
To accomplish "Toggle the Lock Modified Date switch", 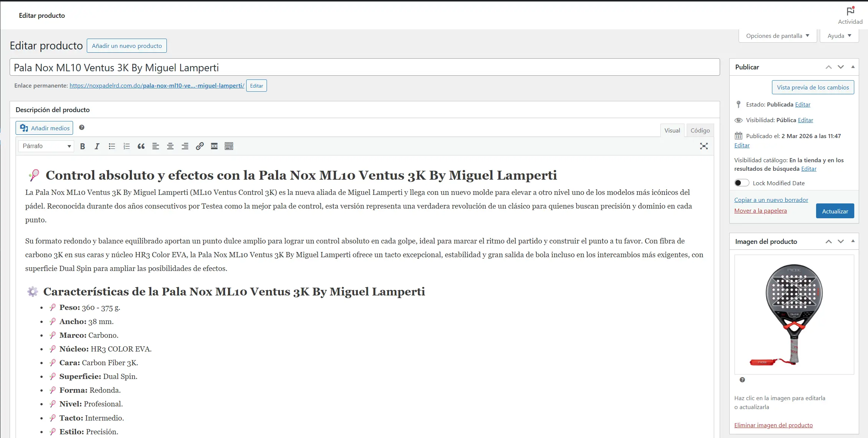I will point(742,183).
